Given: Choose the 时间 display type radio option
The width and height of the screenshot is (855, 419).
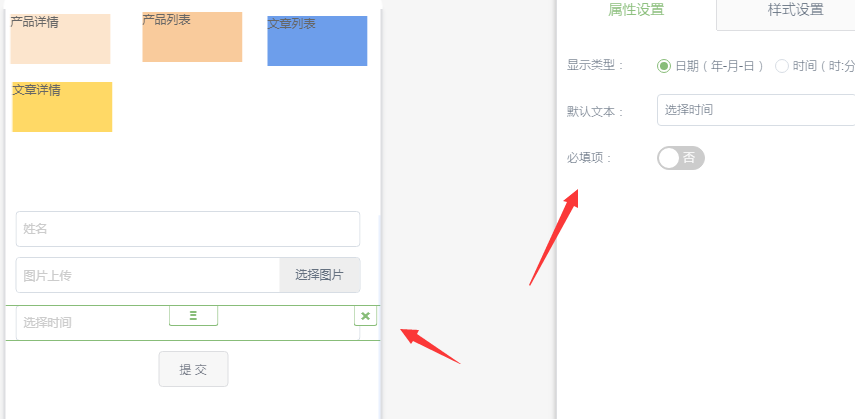Looking at the screenshot, I should point(782,66).
